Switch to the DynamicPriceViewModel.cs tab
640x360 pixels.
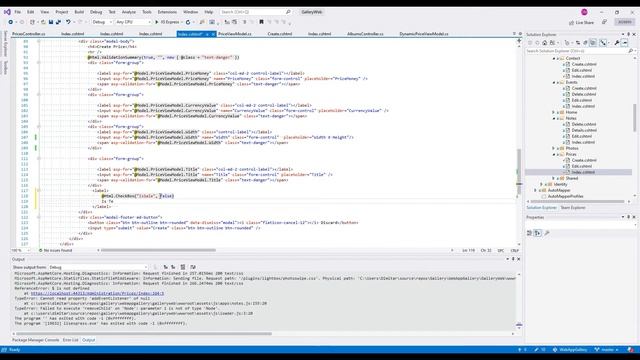(x=424, y=34)
